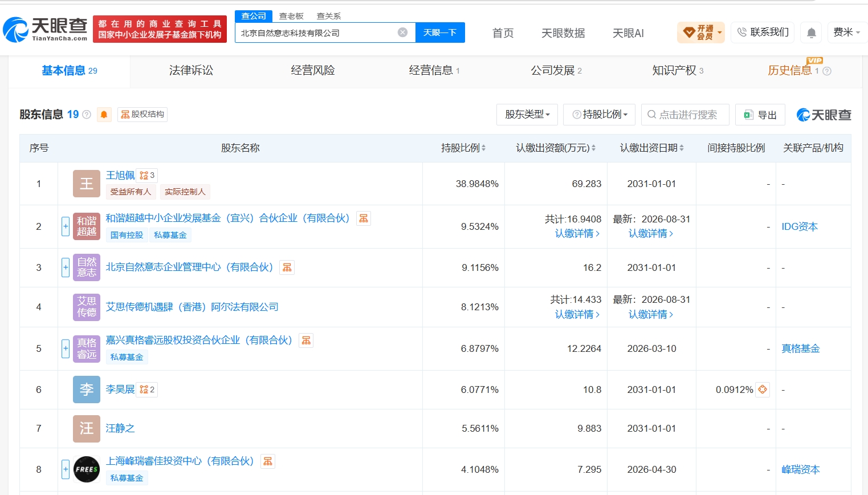Open the 天眼数据 menu

tap(563, 33)
